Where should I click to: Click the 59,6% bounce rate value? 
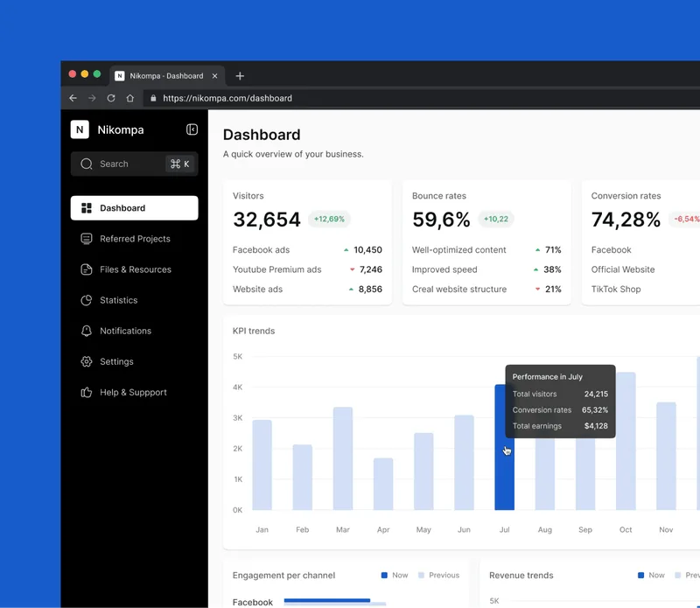(441, 220)
